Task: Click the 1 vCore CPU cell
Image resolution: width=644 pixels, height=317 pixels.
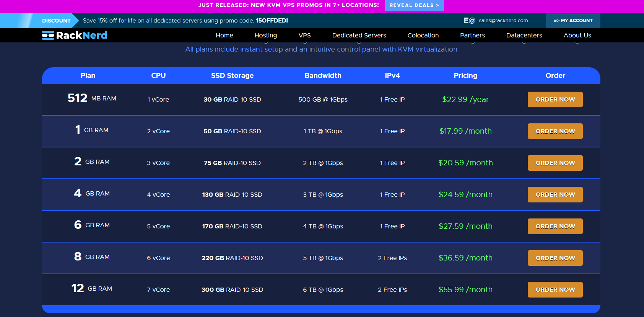Action: pos(158,100)
